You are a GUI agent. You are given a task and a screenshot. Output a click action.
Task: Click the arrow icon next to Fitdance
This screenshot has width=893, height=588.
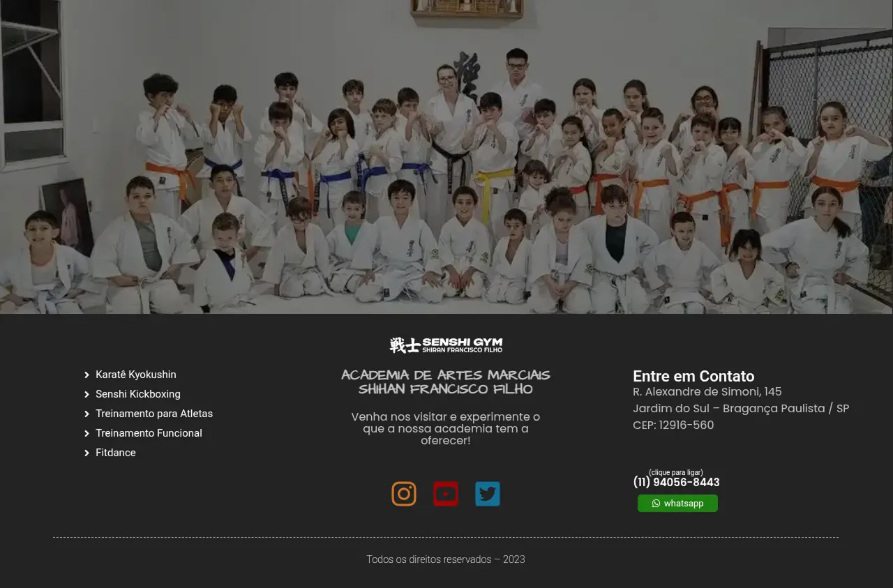87,453
